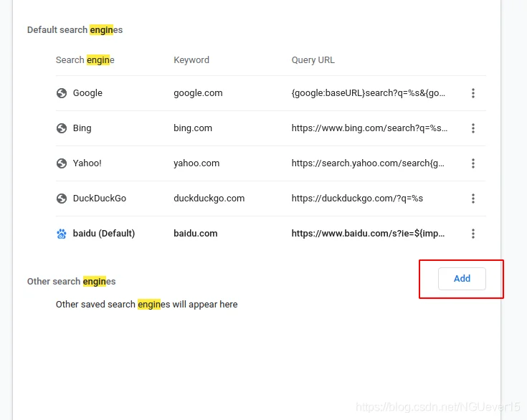This screenshot has width=527, height=420.
Task: Click the Google query URL text
Action: tap(369, 93)
